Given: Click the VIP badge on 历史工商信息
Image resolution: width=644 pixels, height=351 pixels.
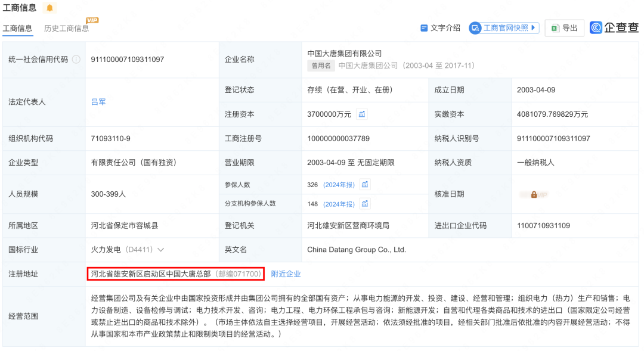Looking at the screenshot, I should (92, 20).
